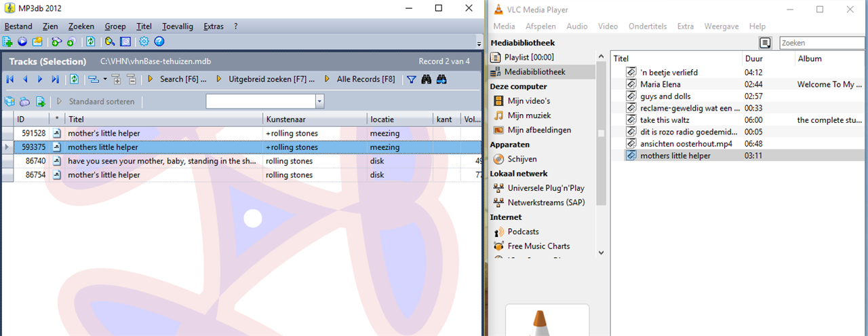Viewport: 868px width, 336px height.
Task: Open the Extras menu in MP3db
Action: (214, 26)
